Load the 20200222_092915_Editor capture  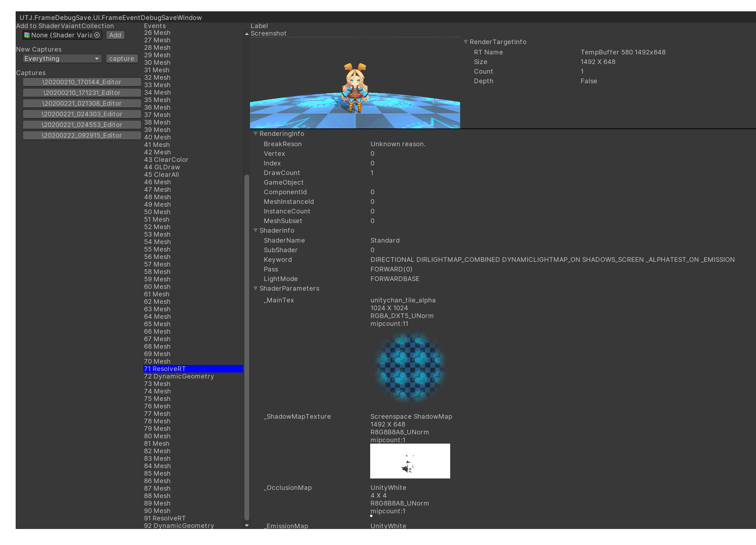pos(82,136)
